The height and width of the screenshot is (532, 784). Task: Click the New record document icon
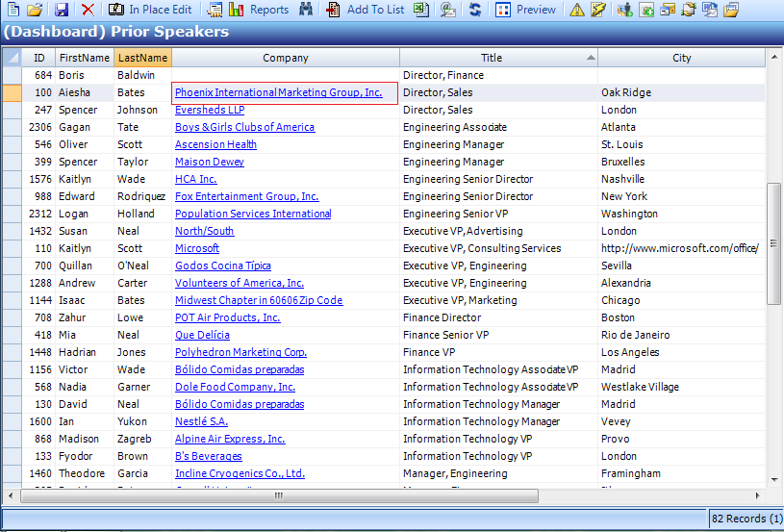(13, 9)
